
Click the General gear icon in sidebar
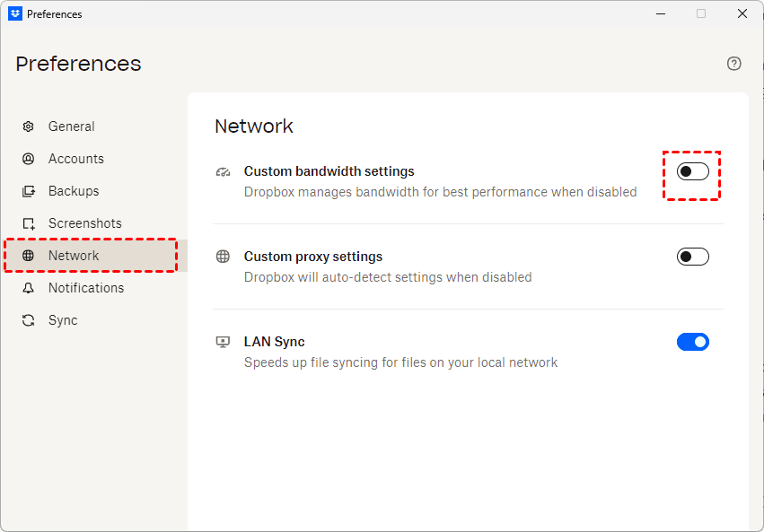[x=29, y=126]
